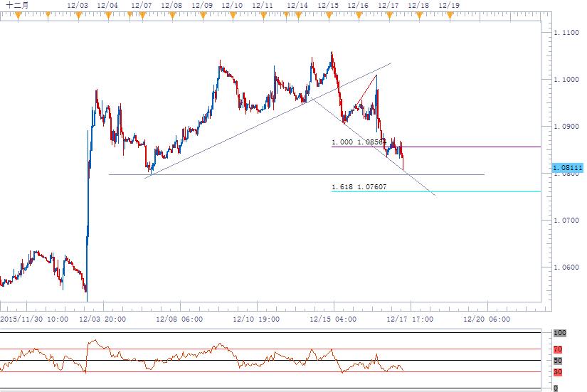This screenshot has width=587, height=392.
Task: Click the 12/10 date label at top
Action: [232, 6]
